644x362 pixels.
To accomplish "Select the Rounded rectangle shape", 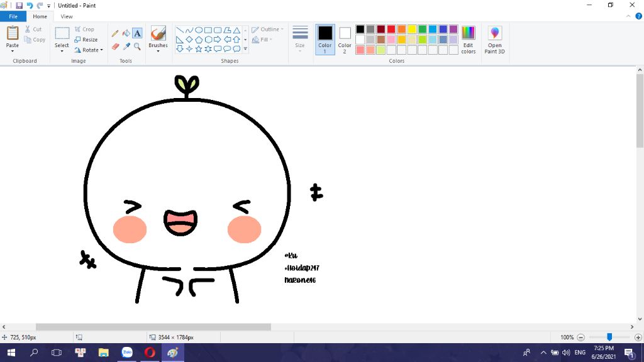I will pyautogui.click(x=218, y=30).
